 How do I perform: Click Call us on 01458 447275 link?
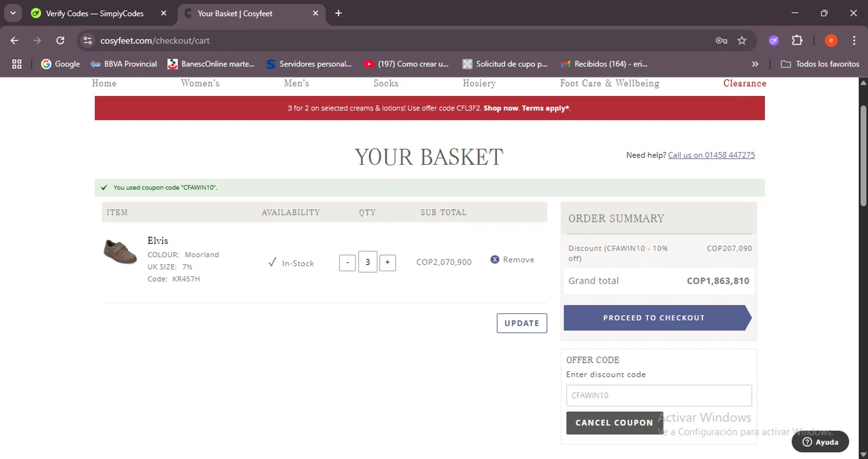(x=711, y=155)
